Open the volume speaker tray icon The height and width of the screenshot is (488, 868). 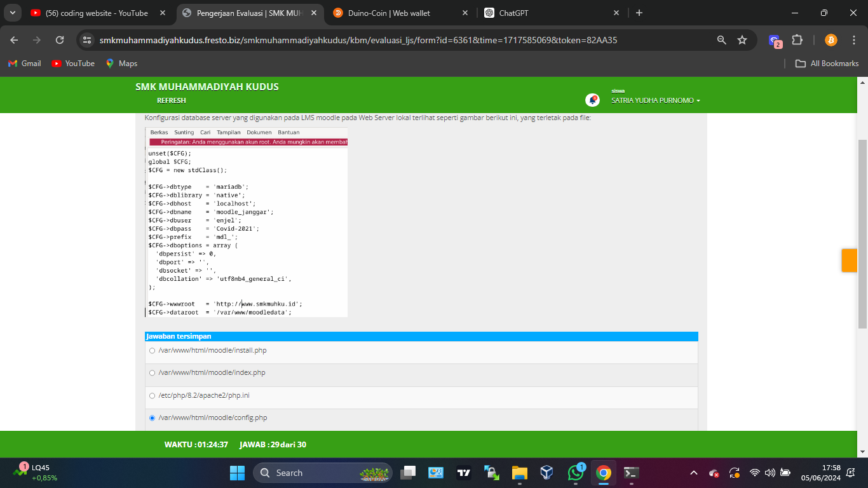click(770, 473)
